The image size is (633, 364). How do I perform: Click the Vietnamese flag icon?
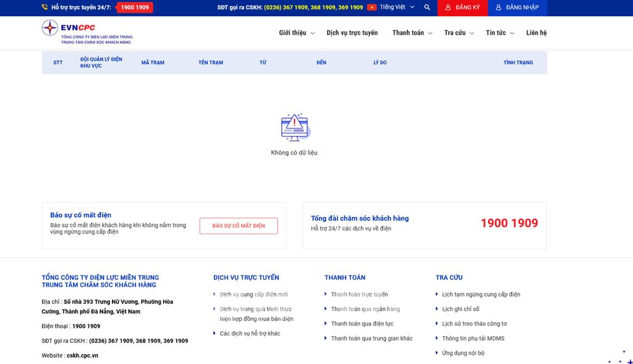372,7
